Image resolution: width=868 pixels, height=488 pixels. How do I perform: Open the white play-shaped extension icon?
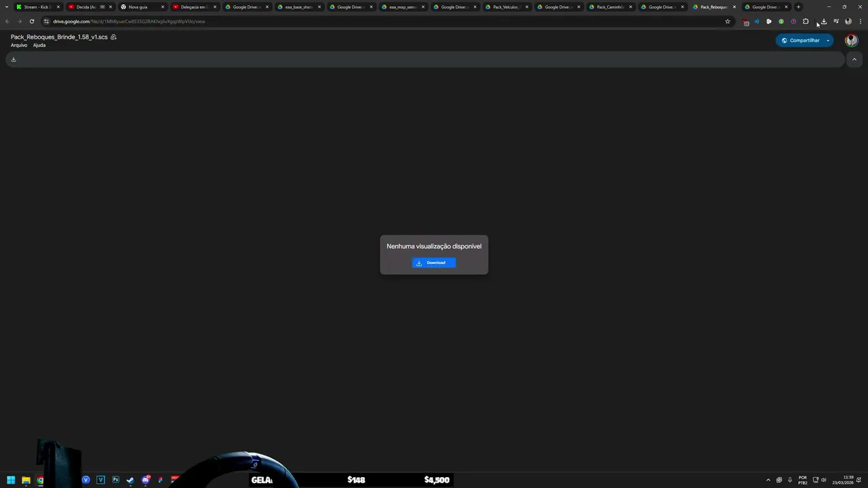tap(769, 22)
